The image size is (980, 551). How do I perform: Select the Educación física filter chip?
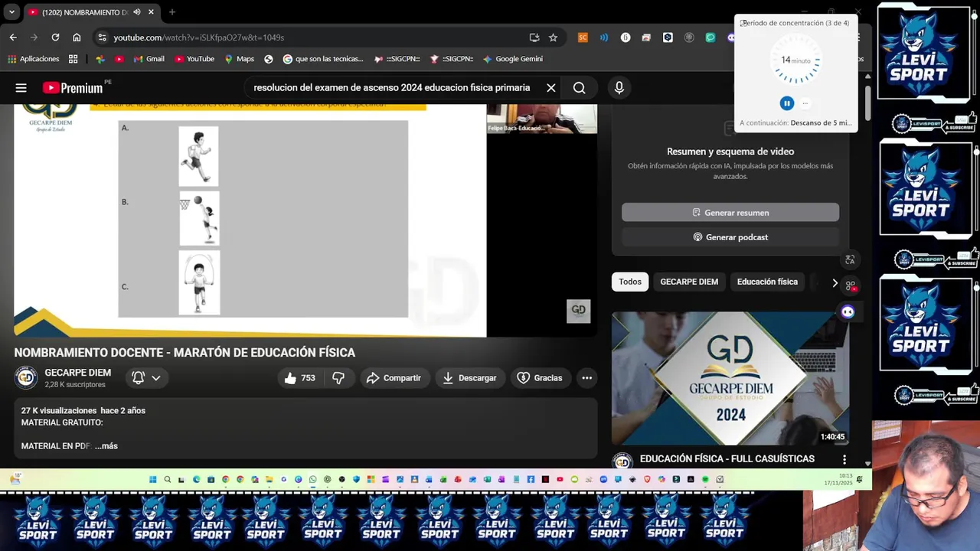click(x=767, y=282)
